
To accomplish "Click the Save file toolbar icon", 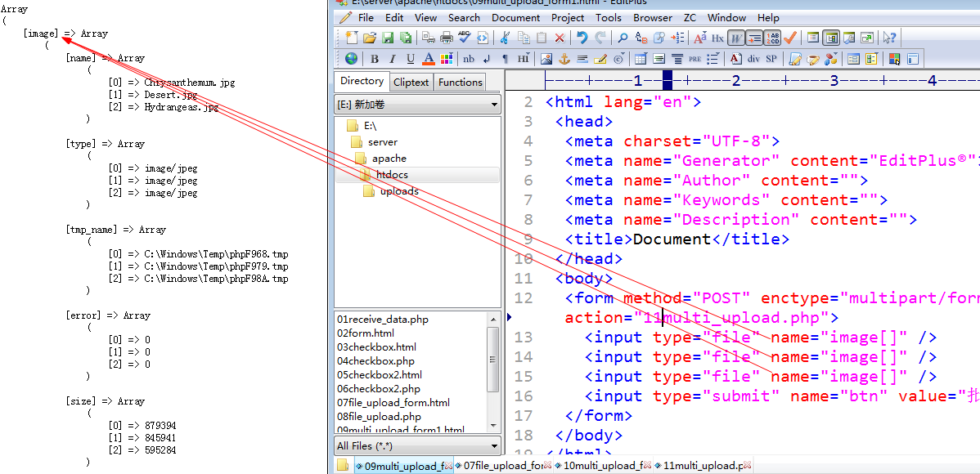I will 388,38.
